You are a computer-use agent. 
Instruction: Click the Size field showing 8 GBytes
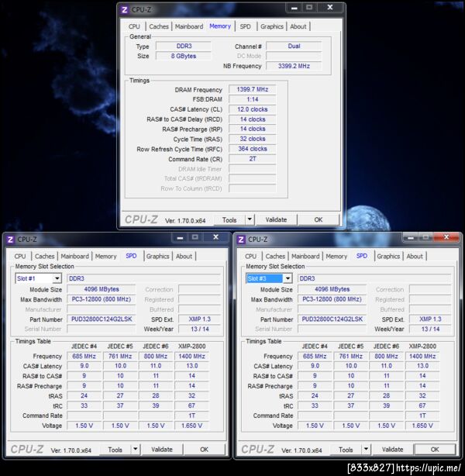coord(184,56)
